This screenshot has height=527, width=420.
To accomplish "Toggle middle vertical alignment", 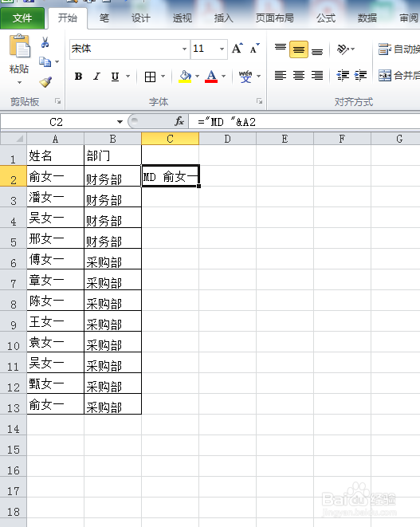I will point(299,49).
